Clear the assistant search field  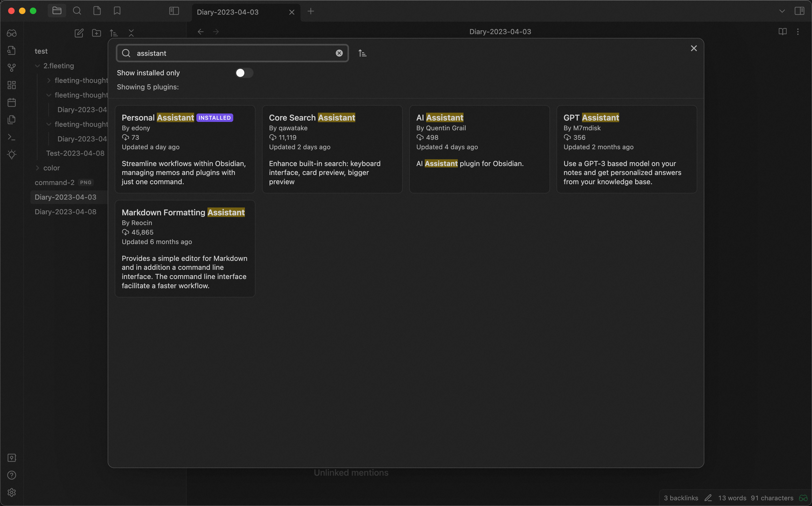click(339, 53)
